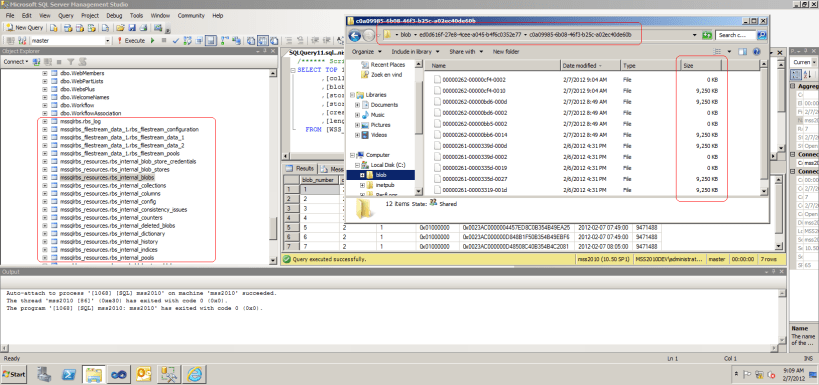Sort by Date modified column header

(590, 66)
